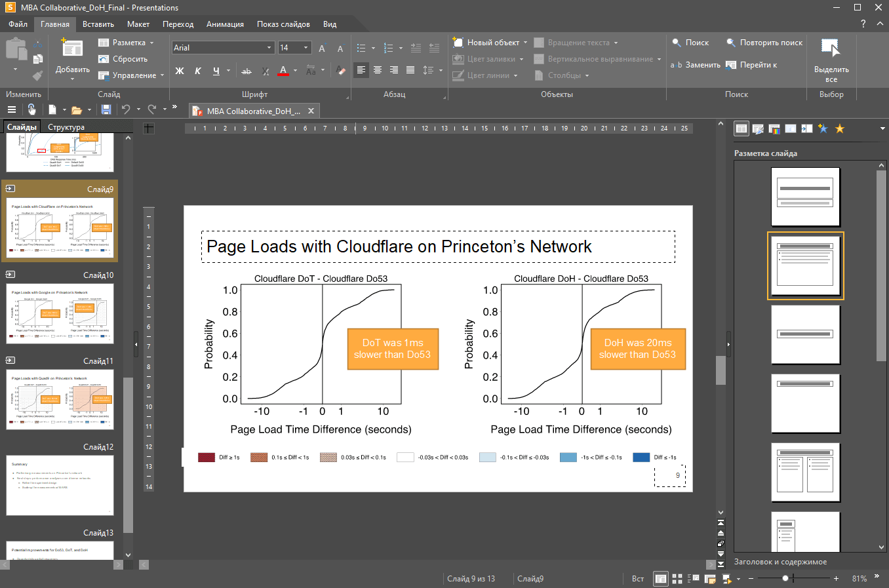Adjust the zoom slider handle
Viewport: 889px width, 588px height.
[x=785, y=579]
